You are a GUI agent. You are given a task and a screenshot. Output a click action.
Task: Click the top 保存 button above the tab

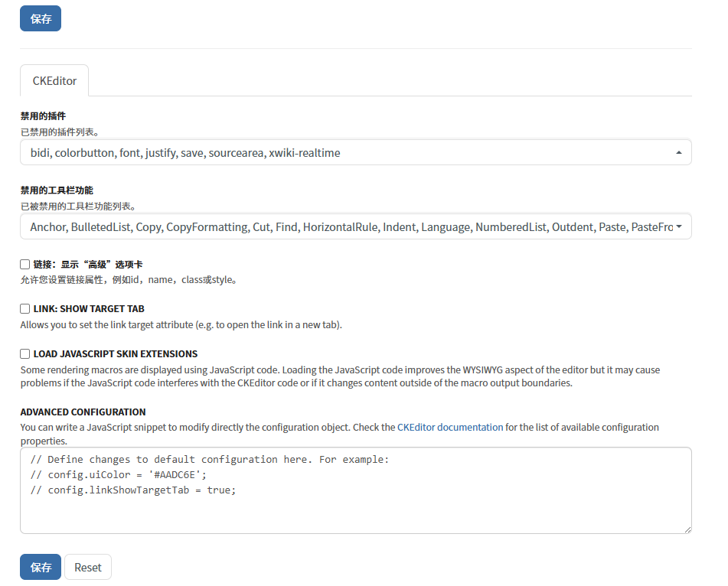tap(40, 19)
